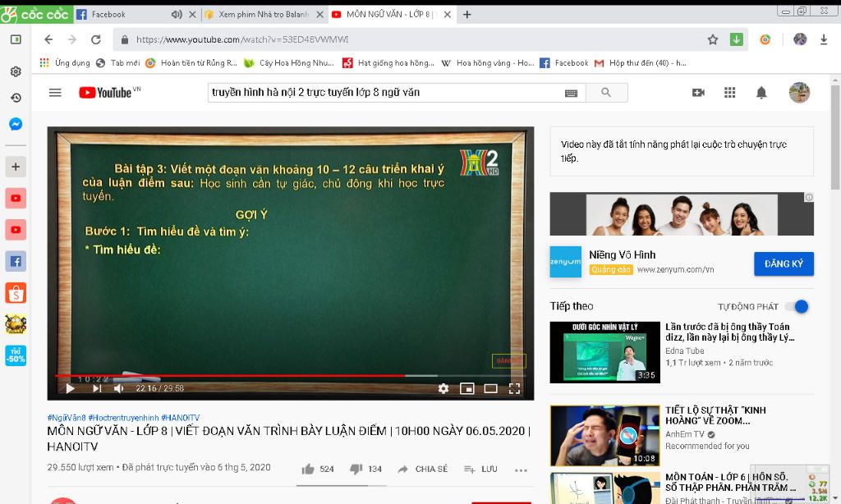Open the browser downloads icon

coord(824,39)
